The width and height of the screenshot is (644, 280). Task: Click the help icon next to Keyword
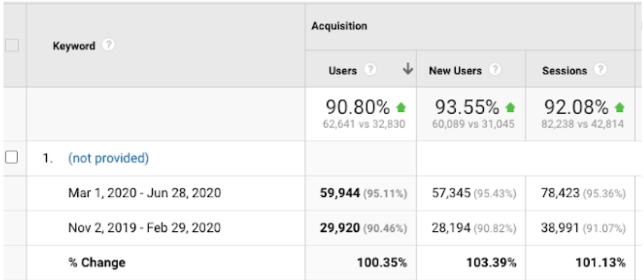tap(107, 45)
